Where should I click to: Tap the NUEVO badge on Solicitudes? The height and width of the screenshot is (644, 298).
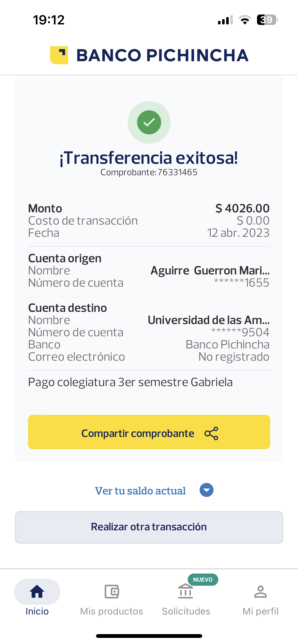(203, 580)
